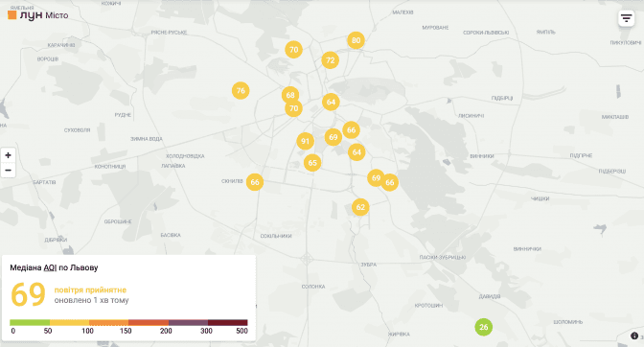Select the AQI 72 station marker
The image size is (644, 347).
click(330, 60)
